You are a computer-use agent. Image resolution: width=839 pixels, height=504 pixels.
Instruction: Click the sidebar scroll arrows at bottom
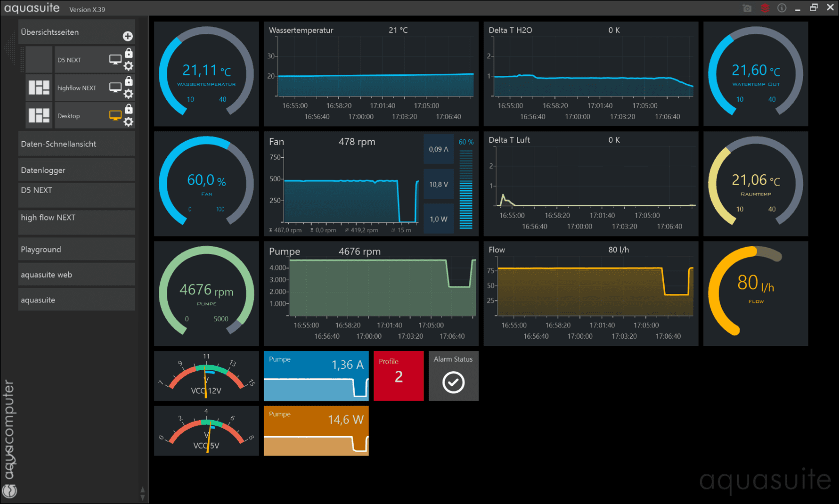point(143,494)
